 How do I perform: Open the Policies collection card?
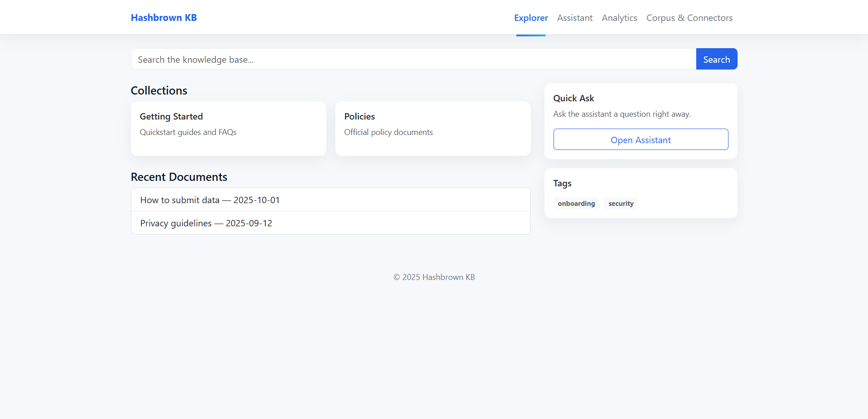tap(432, 128)
